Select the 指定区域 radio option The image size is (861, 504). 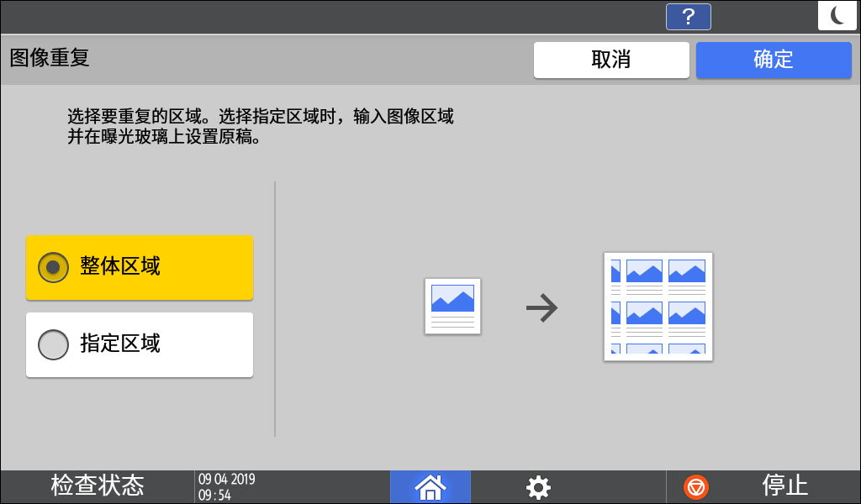(139, 344)
